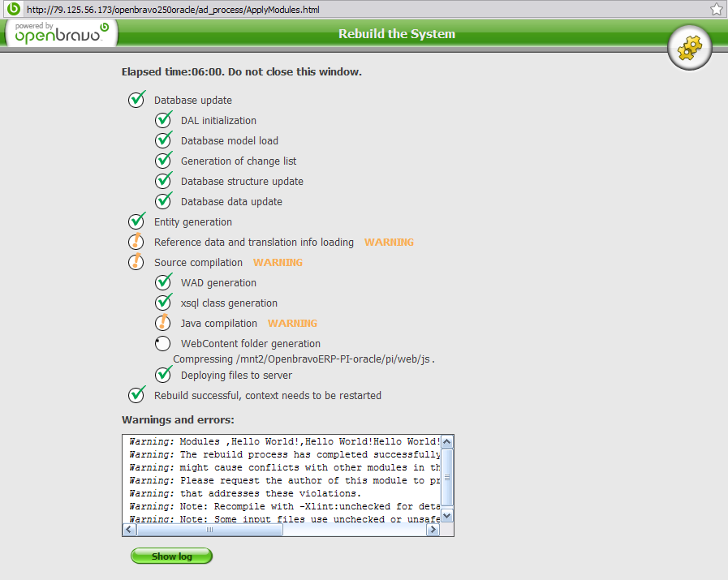Click the Entity generation checkmark
The width and height of the screenshot is (728, 580).
pyautogui.click(x=137, y=221)
